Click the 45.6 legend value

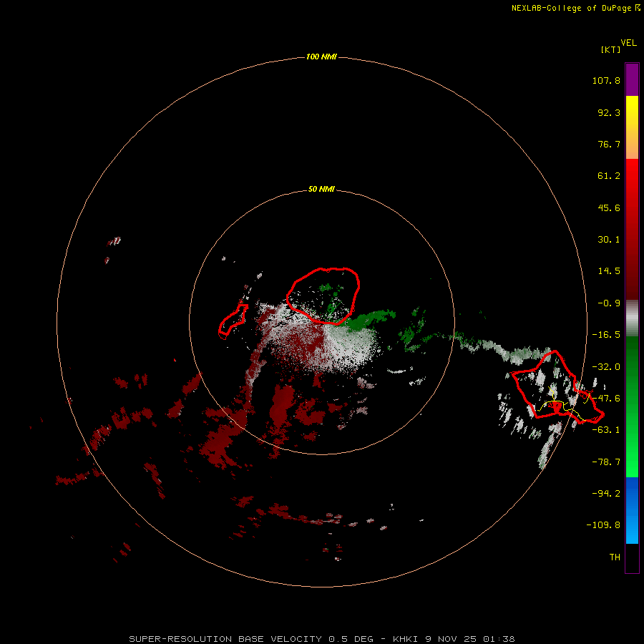pyautogui.click(x=609, y=208)
